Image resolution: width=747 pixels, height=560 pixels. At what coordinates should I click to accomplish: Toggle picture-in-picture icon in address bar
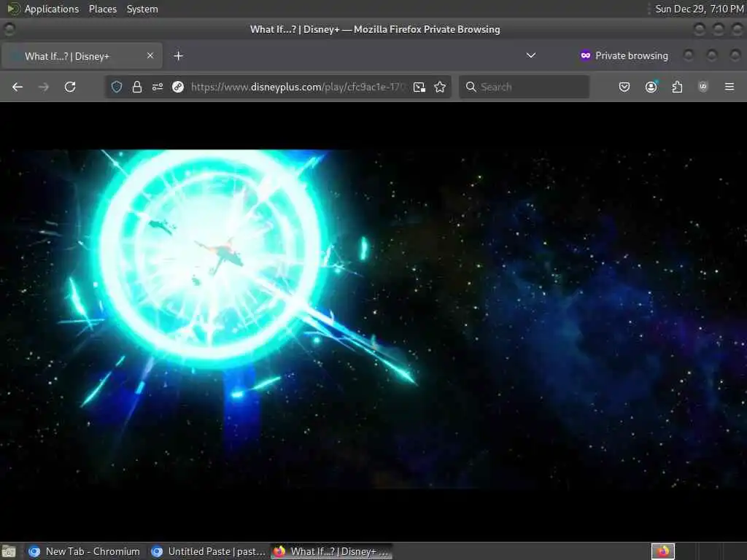pyautogui.click(x=419, y=87)
